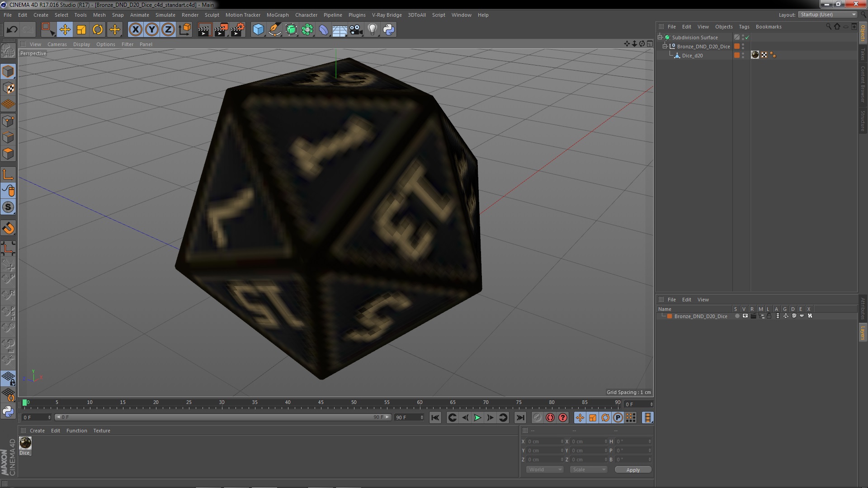
Task: Switch to Texture mode in left palette
Action: 8,88
